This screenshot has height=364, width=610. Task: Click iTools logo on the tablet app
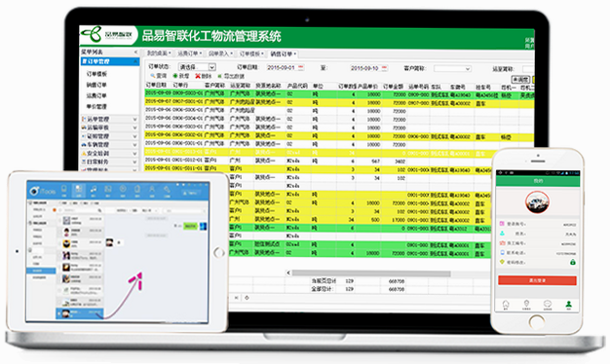point(43,191)
